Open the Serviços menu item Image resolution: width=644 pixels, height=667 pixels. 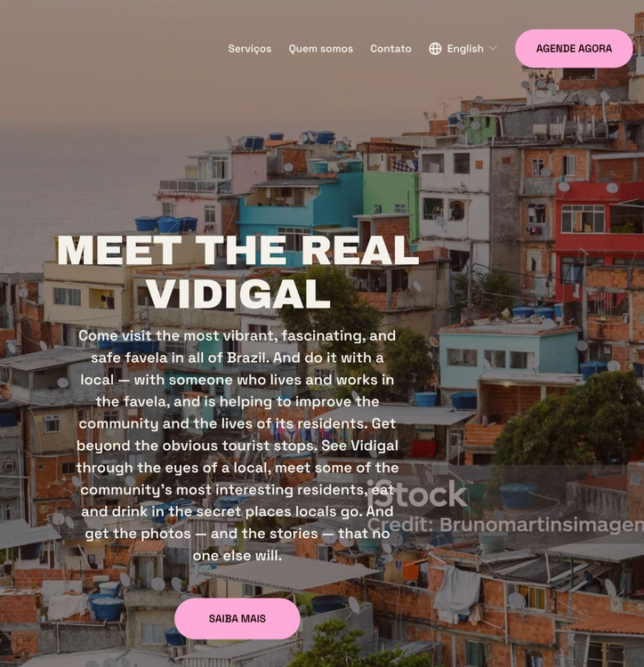point(250,49)
